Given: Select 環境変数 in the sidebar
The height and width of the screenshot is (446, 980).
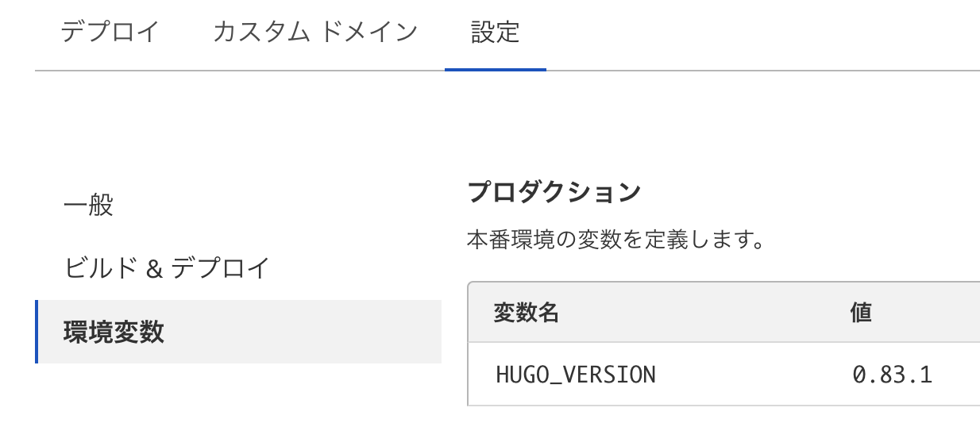Looking at the screenshot, I should [114, 332].
